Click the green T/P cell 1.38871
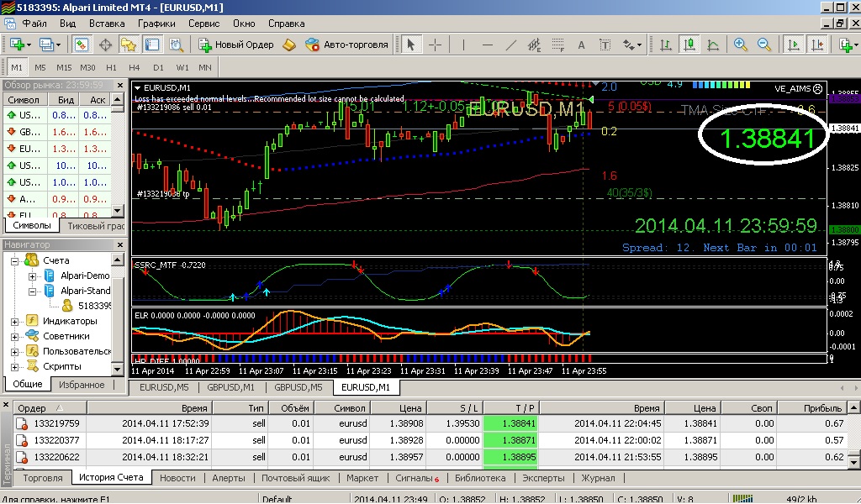The image size is (861, 504). click(x=510, y=440)
